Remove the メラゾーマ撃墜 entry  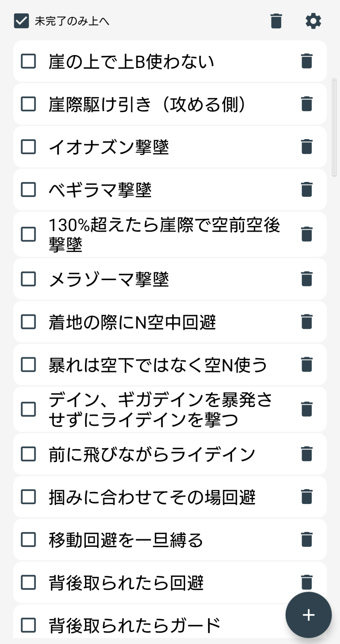click(x=307, y=279)
